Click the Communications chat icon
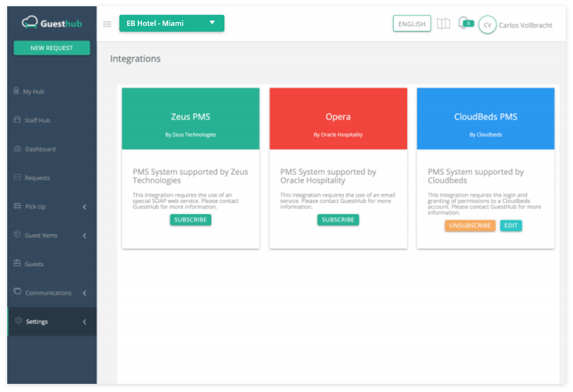573x392 pixels. click(x=17, y=291)
